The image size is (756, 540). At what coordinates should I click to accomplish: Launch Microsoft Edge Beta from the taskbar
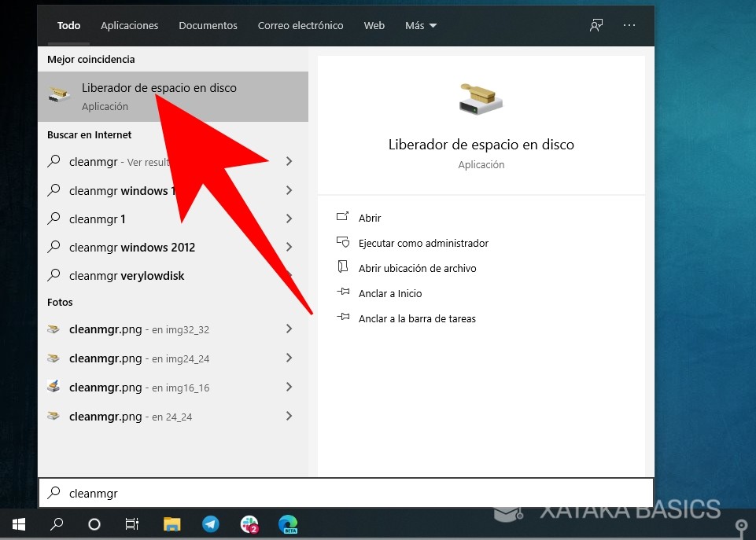tap(288, 523)
